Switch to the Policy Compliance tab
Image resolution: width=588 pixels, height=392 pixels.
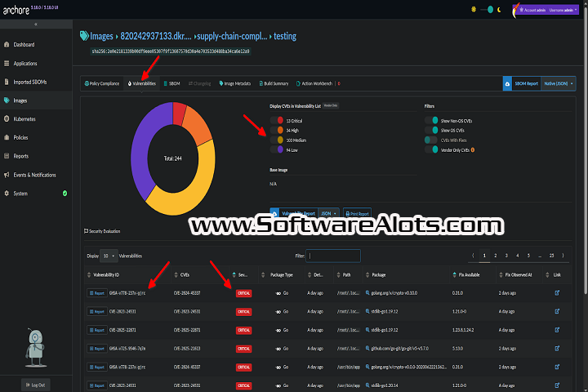click(102, 83)
